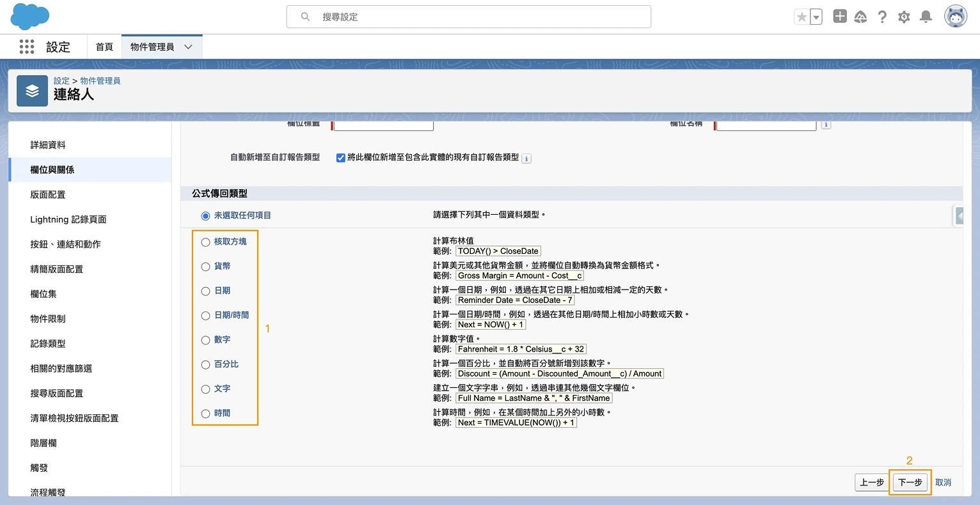The height and width of the screenshot is (505, 980).
Task: Select the 貨幣 formula return type
Action: (x=205, y=266)
